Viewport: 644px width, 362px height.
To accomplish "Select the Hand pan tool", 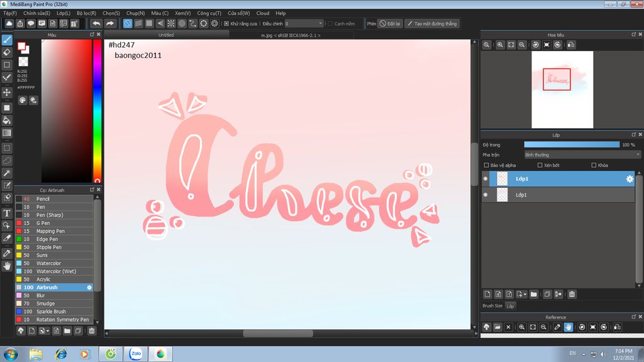I will tap(7, 266).
